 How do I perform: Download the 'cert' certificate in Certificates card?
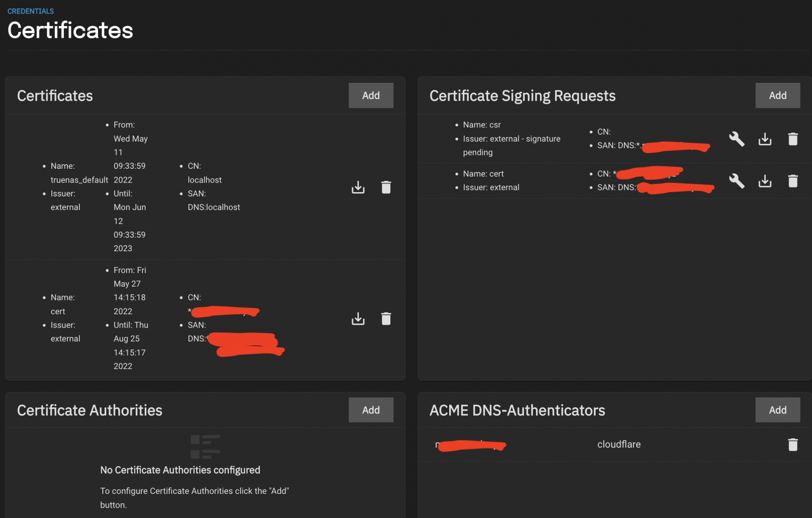pyautogui.click(x=358, y=319)
